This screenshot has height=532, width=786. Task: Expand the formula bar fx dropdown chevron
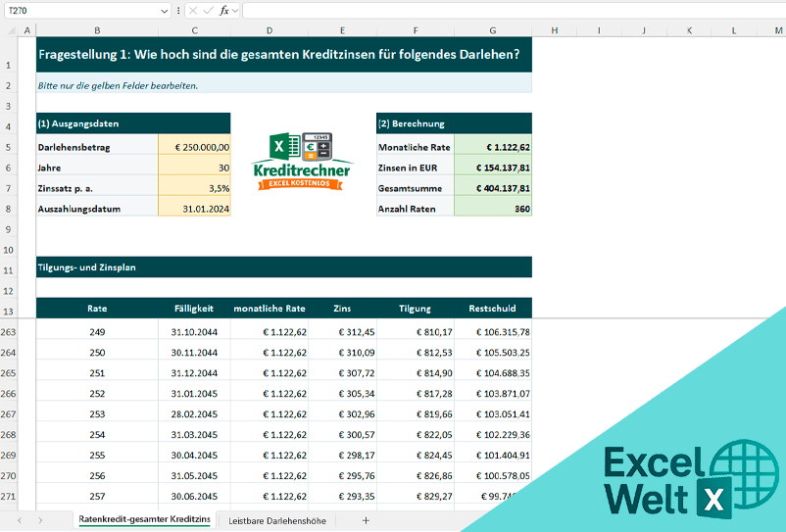(x=235, y=11)
